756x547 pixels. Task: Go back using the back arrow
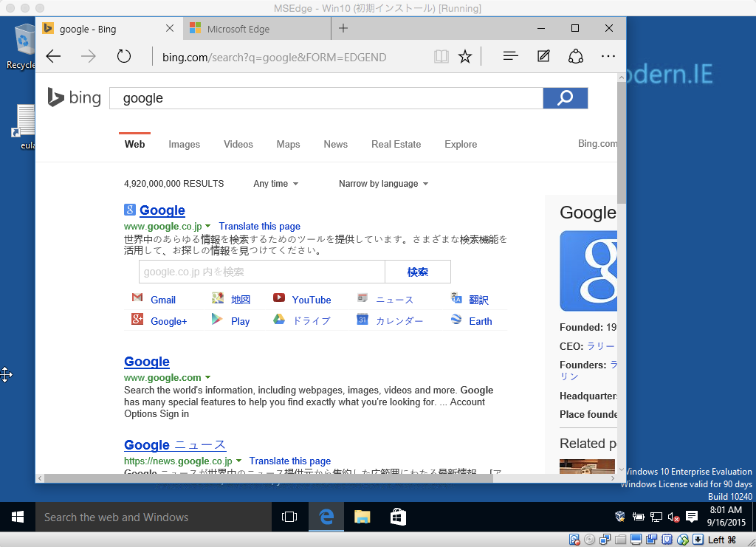click(x=53, y=57)
